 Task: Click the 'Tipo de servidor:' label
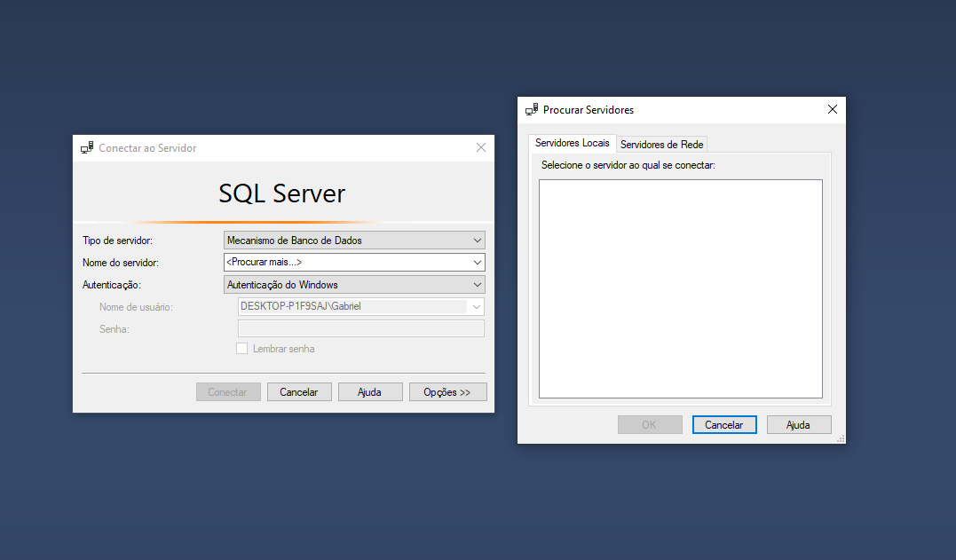118,241
